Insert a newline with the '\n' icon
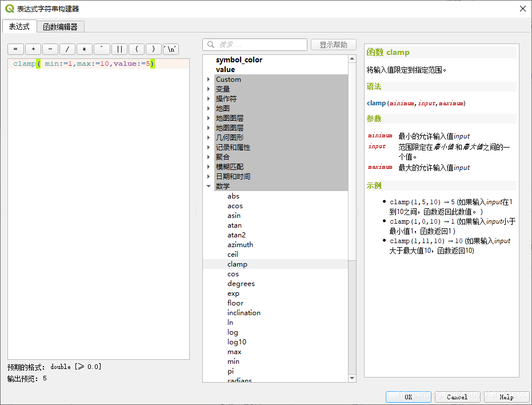 click(x=170, y=49)
